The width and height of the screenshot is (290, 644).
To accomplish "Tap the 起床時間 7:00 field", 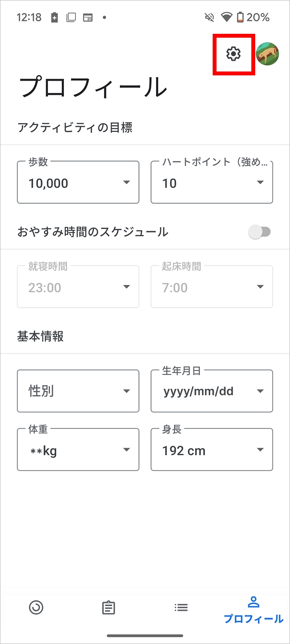I will (x=212, y=287).
